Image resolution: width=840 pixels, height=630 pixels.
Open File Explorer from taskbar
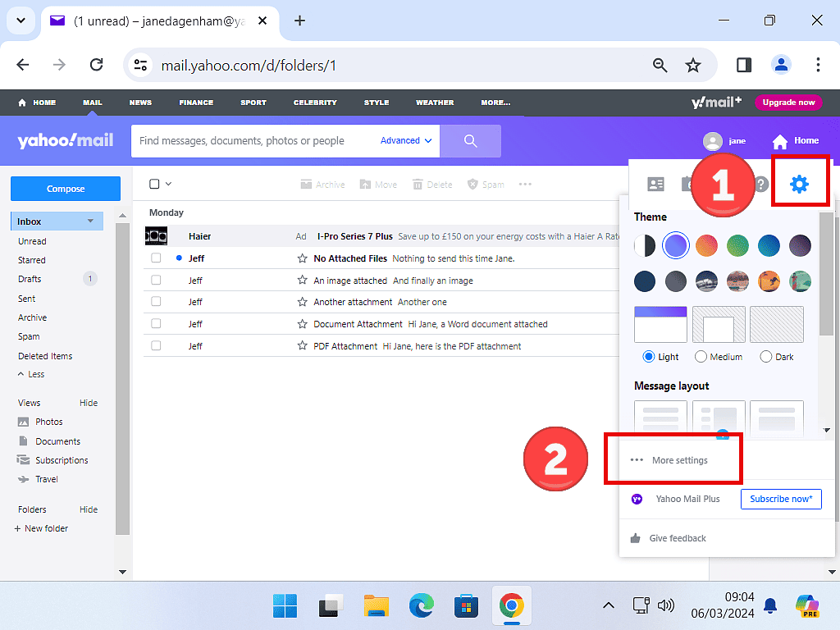coord(376,606)
